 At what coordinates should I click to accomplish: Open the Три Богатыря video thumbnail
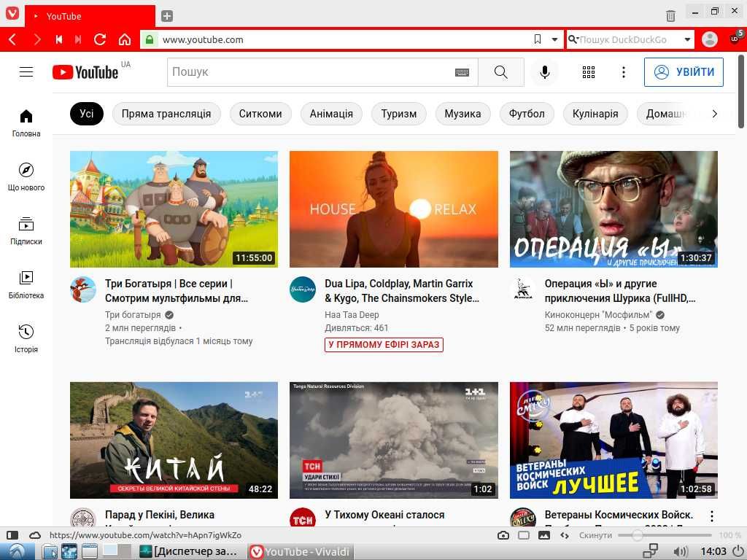pyautogui.click(x=174, y=209)
